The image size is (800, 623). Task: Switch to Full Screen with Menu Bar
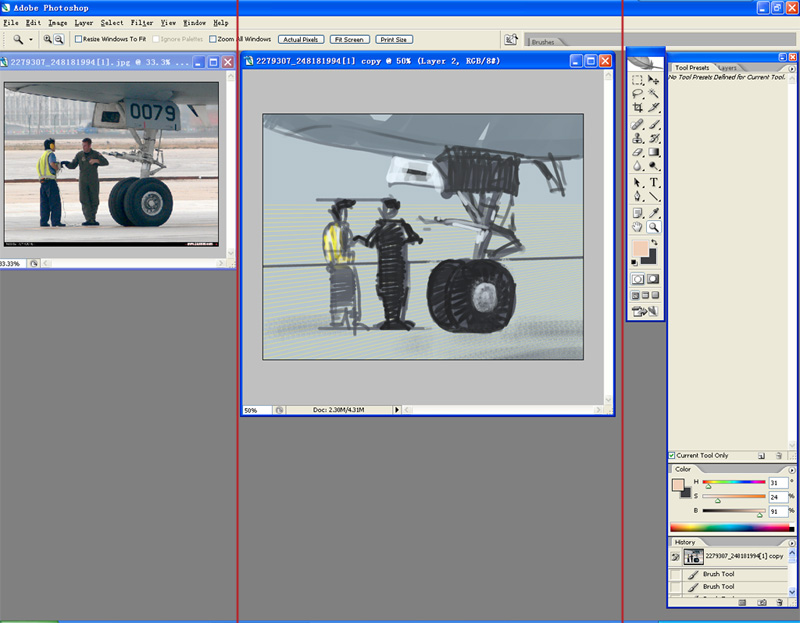coord(645,295)
